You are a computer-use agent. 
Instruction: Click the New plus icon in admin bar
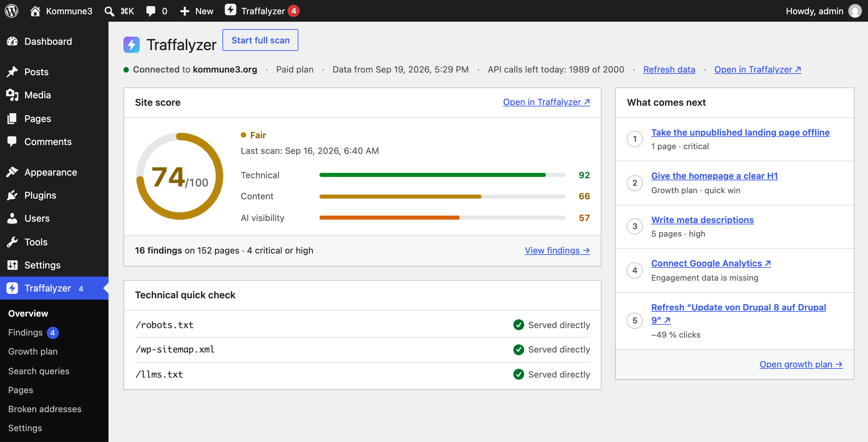(184, 11)
